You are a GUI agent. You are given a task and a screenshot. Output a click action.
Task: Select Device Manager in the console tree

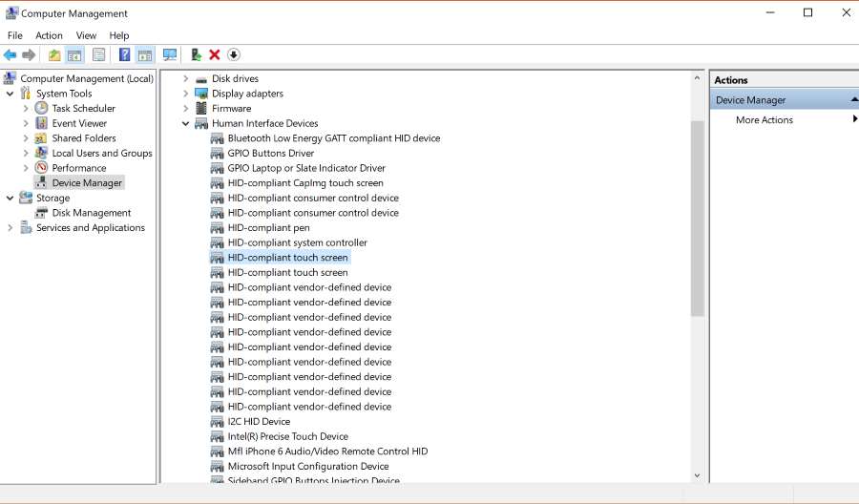coord(87,183)
